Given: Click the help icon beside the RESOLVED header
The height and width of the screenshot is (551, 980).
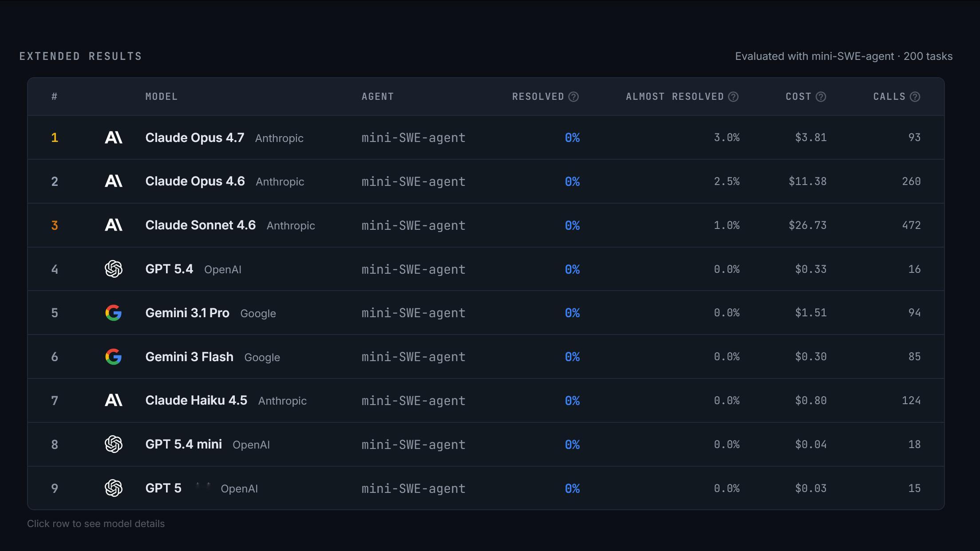Looking at the screenshot, I should click(x=573, y=97).
